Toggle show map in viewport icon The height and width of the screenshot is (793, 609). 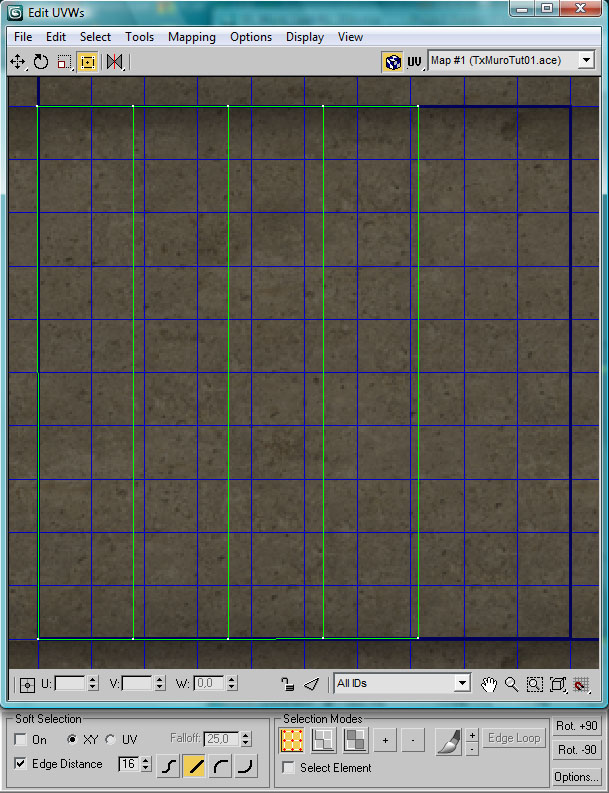(392, 62)
